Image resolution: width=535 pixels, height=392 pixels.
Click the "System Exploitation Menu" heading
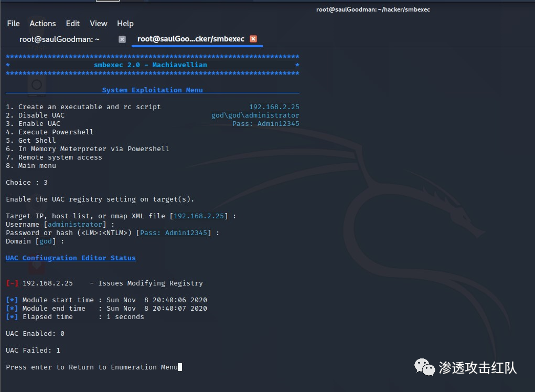(152, 90)
